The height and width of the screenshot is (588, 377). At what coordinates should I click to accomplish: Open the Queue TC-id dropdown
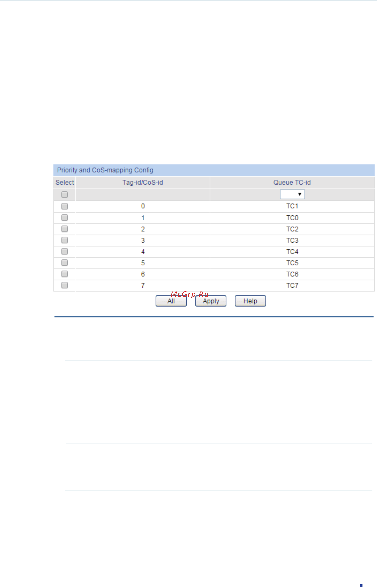(x=292, y=195)
